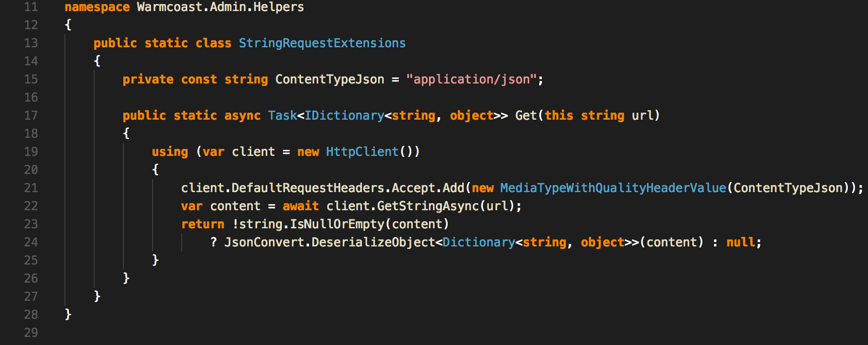
Task: Click the 'this' keyword in method parameters
Action: pyautogui.click(x=559, y=116)
